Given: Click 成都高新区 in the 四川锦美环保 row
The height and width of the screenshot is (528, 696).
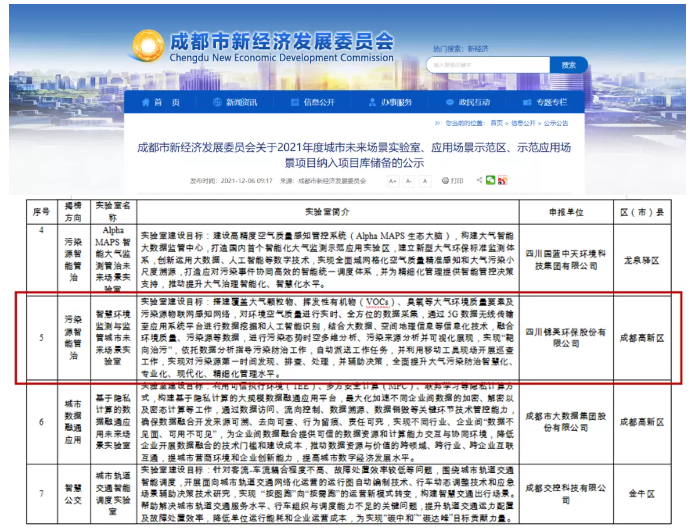Looking at the screenshot, I should click(642, 338).
